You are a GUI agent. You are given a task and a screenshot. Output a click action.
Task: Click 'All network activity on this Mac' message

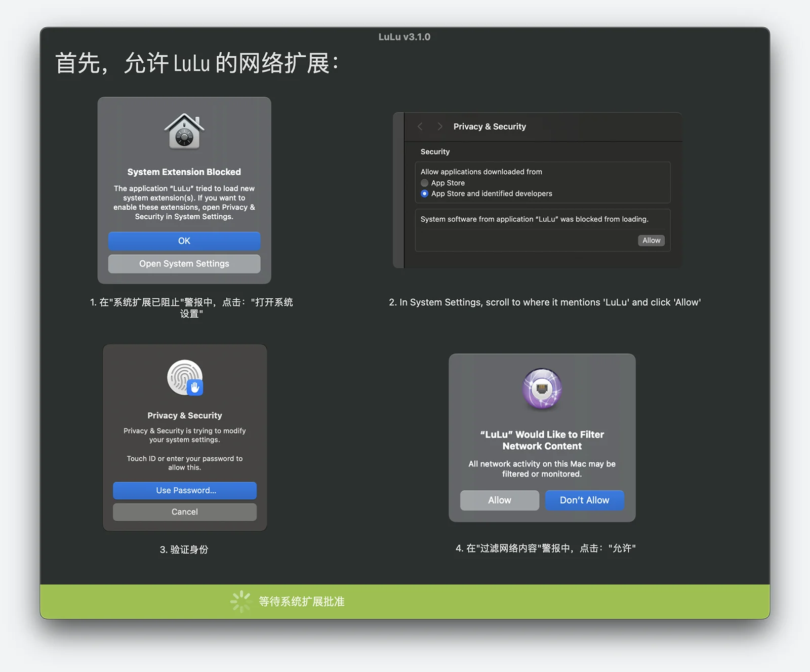coord(542,469)
